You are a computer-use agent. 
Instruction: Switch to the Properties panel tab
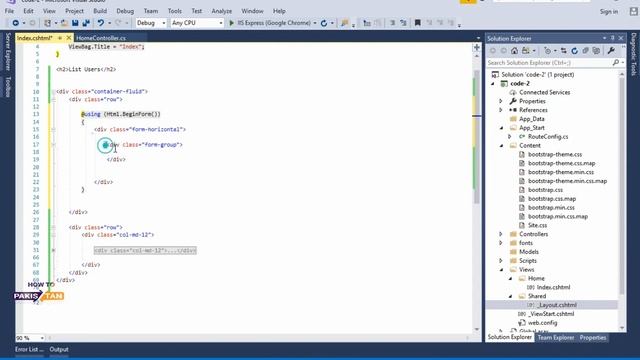tap(593, 338)
